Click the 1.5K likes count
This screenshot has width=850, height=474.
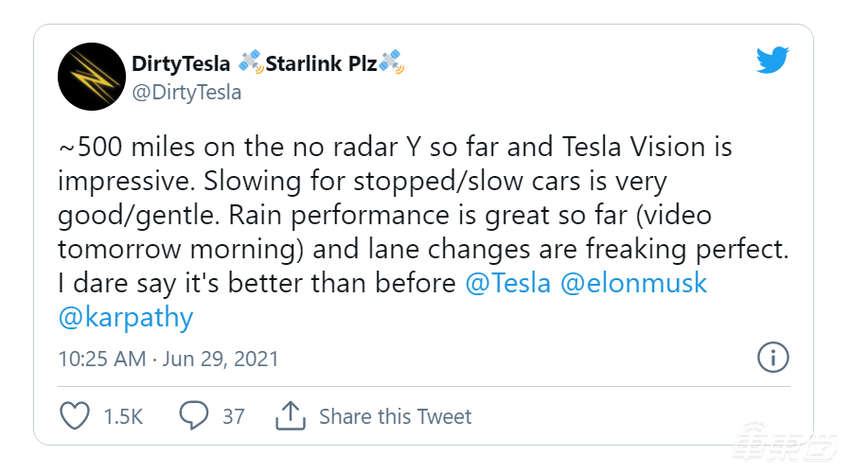point(123,416)
